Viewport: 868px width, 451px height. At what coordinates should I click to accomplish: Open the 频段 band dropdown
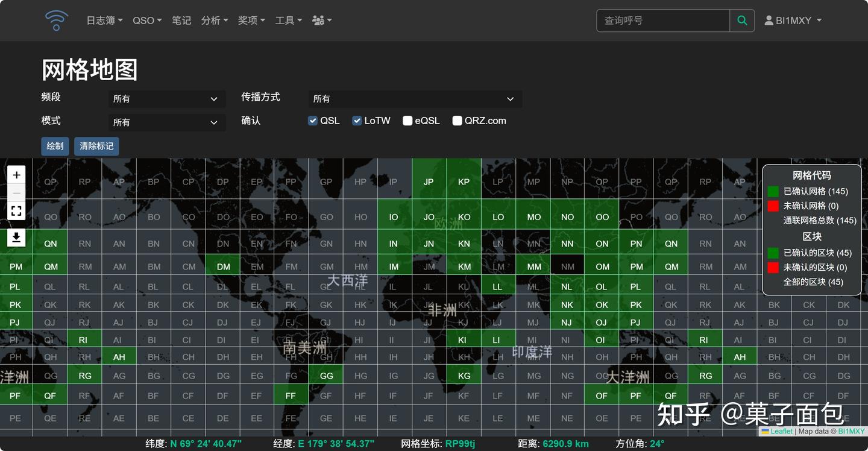(x=167, y=99)
